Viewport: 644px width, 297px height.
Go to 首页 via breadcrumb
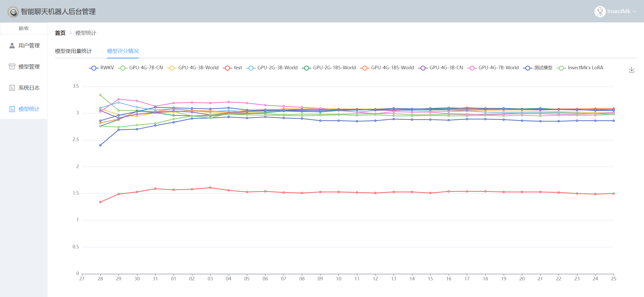click(x=60, y=33)
